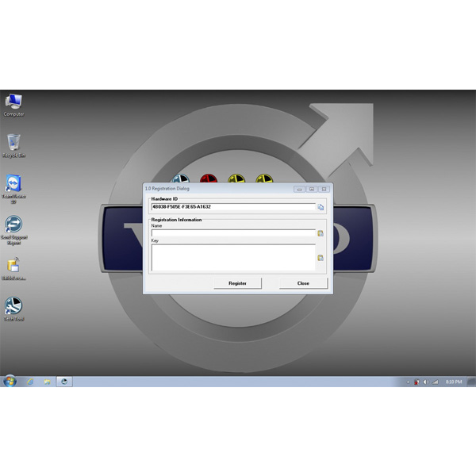Click inside the Key text area
Viewport: 476px width, 476px height.
tap(233, 257)
